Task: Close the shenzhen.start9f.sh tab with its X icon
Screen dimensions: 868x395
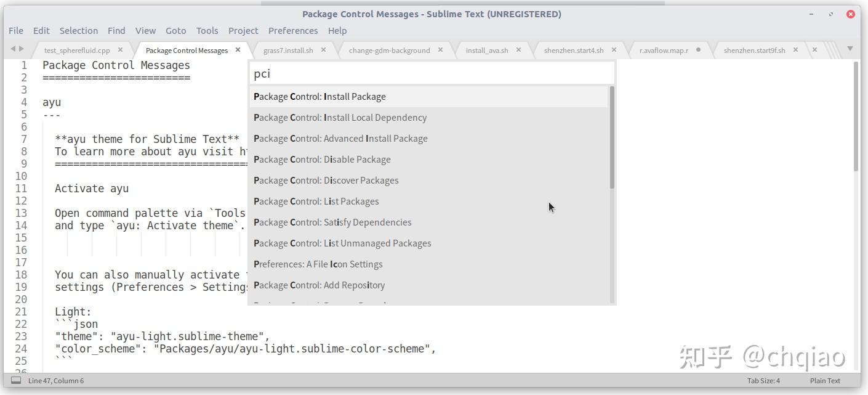Action: (795, 50)
